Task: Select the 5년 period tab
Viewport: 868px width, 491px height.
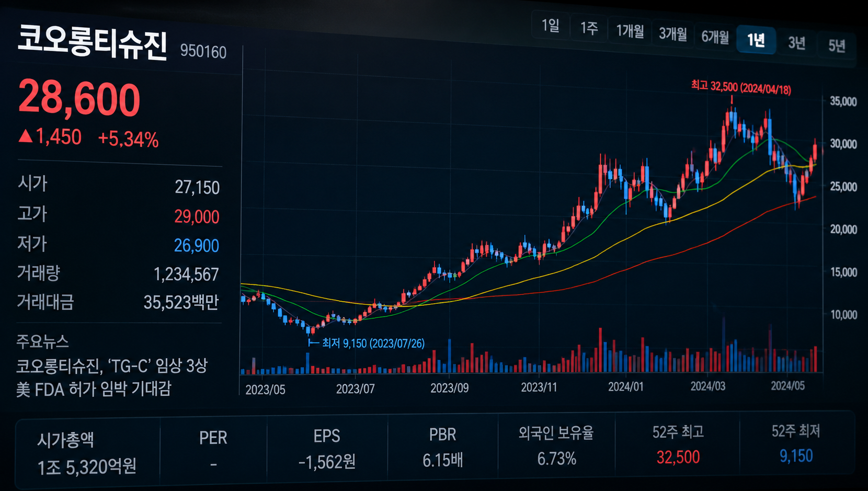Action: pyautogui.click(x=837, y=45)
